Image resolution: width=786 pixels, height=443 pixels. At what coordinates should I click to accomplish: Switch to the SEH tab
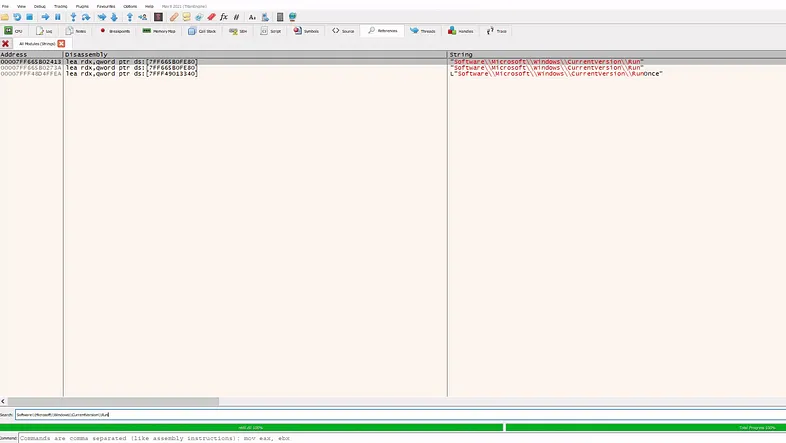[x=238, y=31]
